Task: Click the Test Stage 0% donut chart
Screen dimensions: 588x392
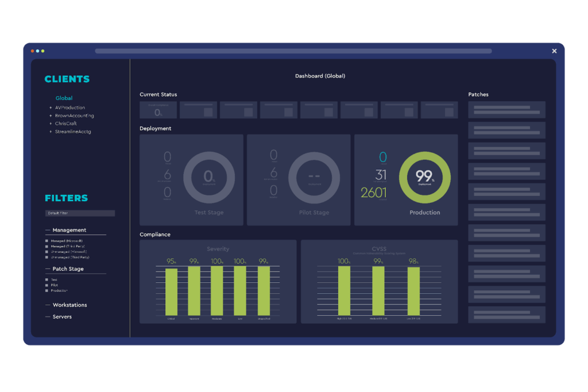Action: point(209,178)
